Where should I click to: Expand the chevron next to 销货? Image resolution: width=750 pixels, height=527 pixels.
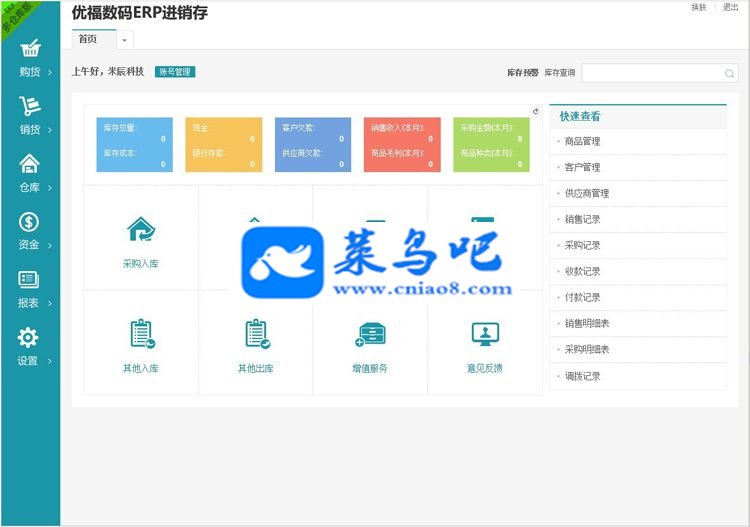(50, 130)
